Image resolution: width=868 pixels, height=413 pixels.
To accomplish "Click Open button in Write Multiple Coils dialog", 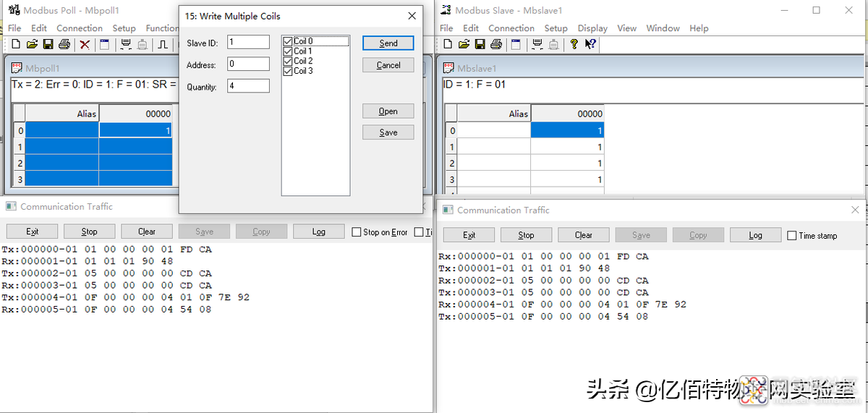I will tap(388, 111).
